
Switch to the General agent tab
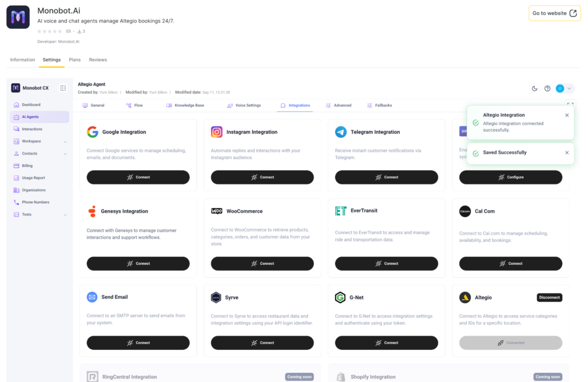point(94,106)
